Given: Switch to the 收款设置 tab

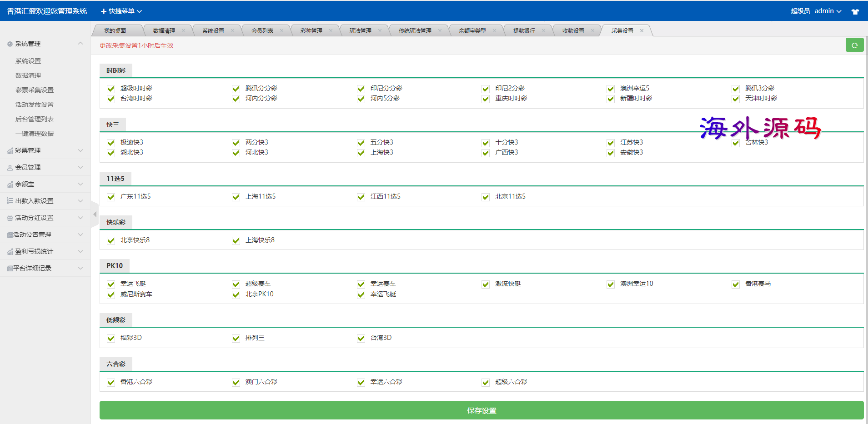Looking at the screenshot, I should [x=573, y=31].
